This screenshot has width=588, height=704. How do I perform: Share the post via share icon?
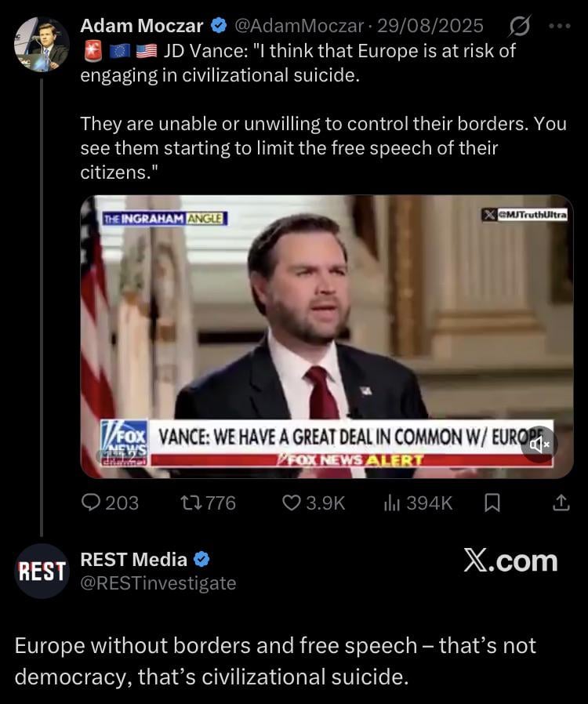click(561, 503)
